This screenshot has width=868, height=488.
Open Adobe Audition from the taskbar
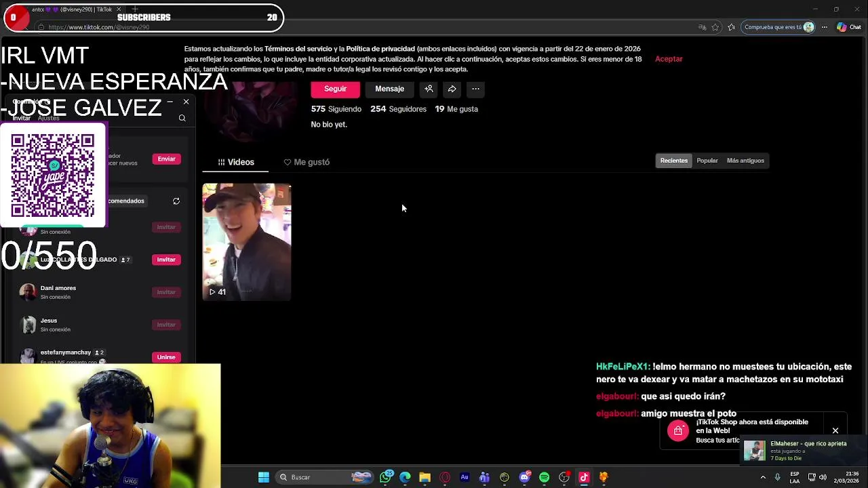465,477
